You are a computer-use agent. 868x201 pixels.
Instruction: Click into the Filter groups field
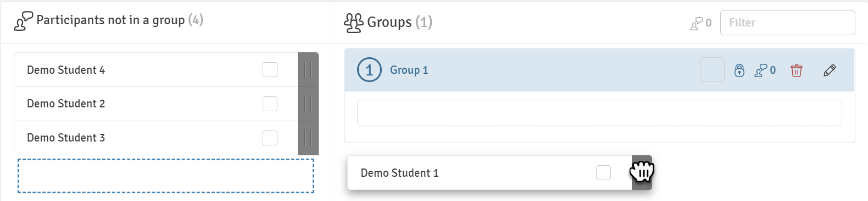click(x=787, y=23)
